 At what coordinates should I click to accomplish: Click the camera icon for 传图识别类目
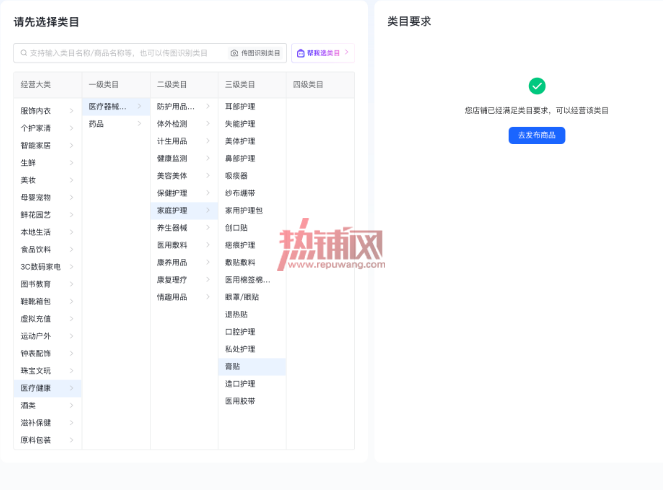[234, 53]
